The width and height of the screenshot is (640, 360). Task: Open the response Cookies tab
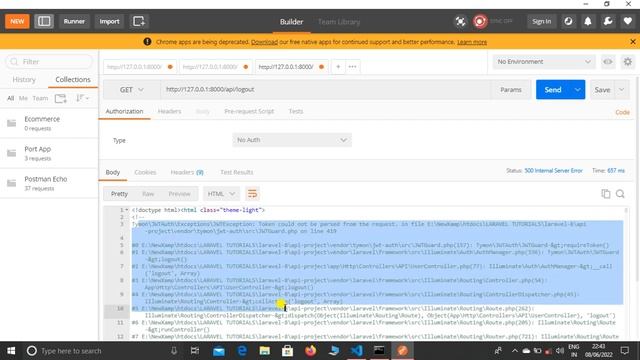click(145, 172)
